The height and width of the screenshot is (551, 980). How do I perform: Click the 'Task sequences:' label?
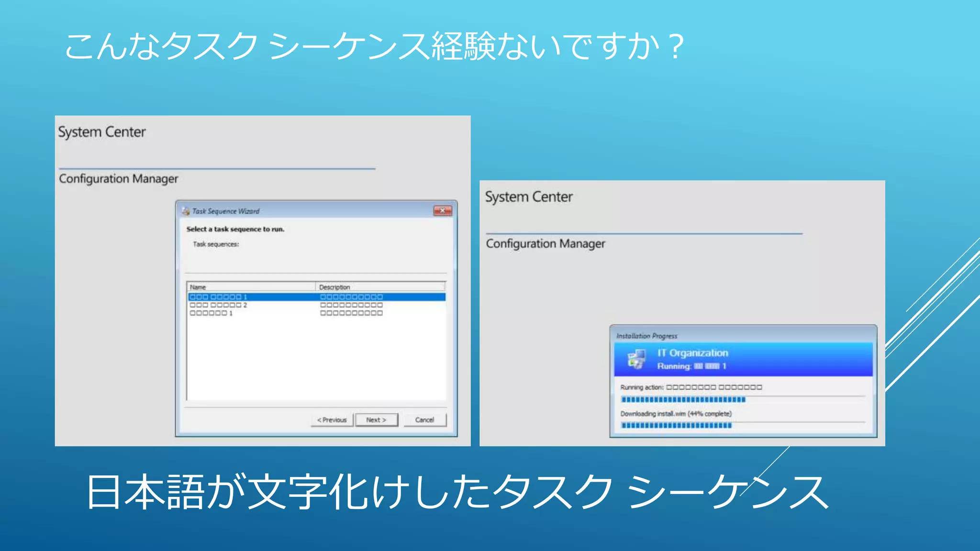(216, 244)
